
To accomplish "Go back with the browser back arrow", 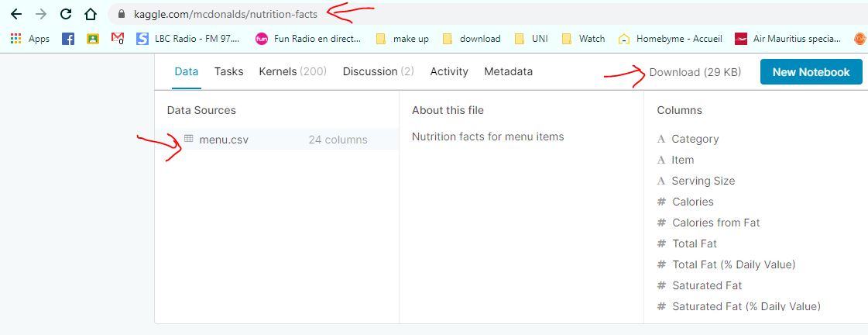I will [16, 14].
